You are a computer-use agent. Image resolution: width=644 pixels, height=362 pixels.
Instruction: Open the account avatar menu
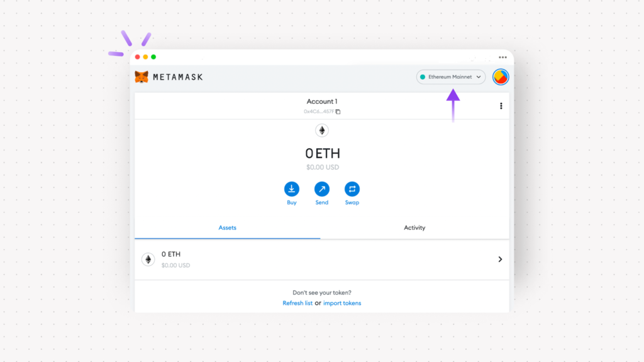click(500, 77)
